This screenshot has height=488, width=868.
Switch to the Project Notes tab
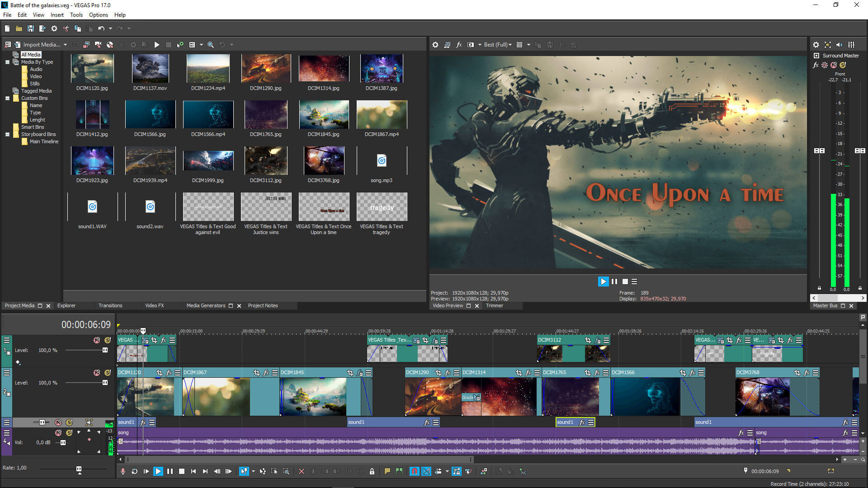tap(264, 305)
